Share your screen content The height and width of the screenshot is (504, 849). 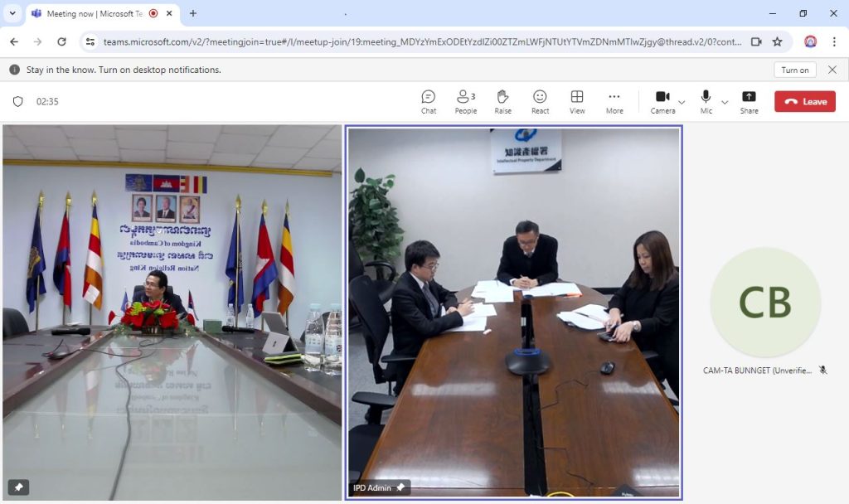coord(749,101)
